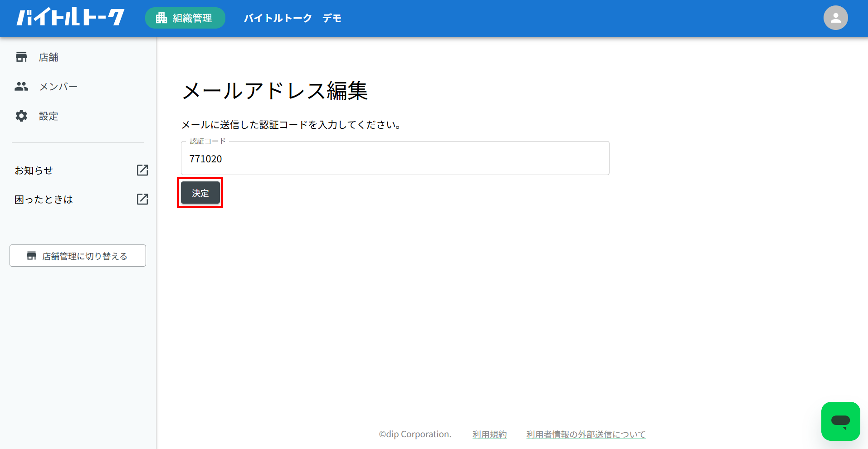Click external-link icon next to お知らせ
The width and height of the screenshot is (868, 449).
[x=142, y=170]
